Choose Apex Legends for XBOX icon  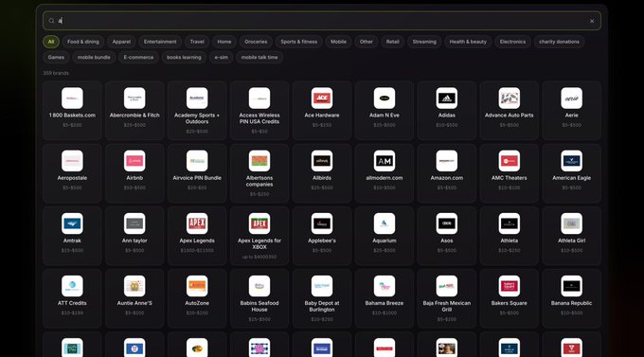259,223
